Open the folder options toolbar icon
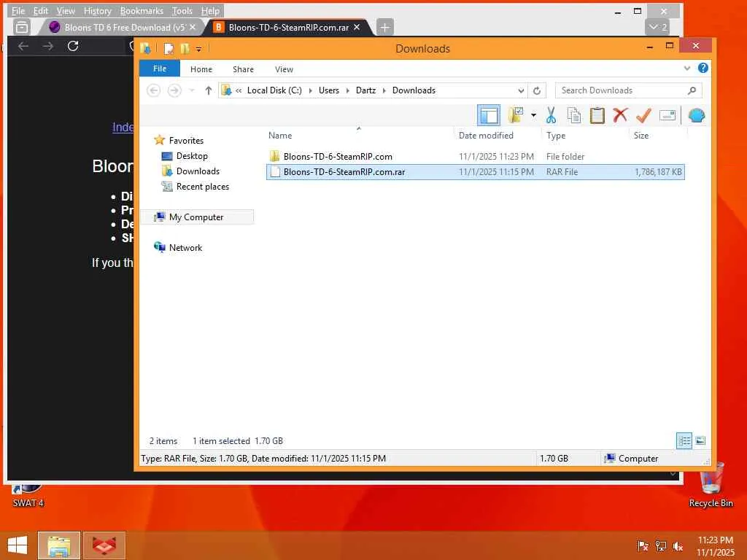The height and width of the screenshot is (560, 747). pos(516,115)
